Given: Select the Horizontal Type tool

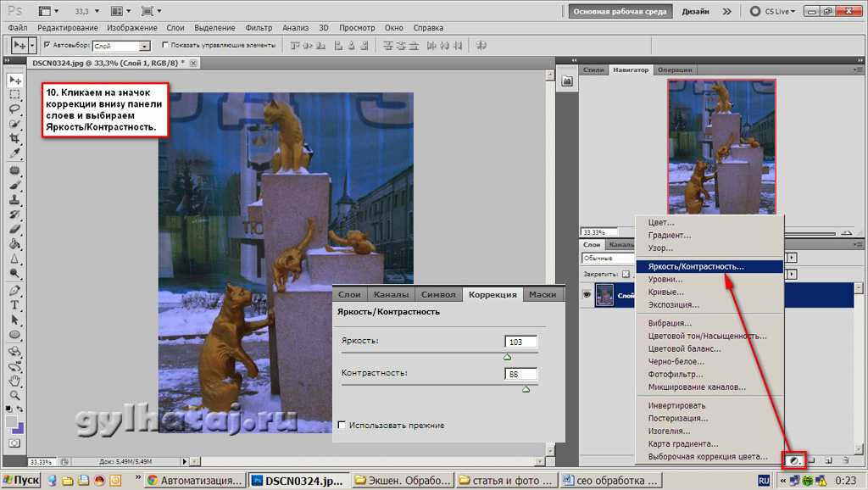Looking at the screenshot, I should tap(14, 305).
